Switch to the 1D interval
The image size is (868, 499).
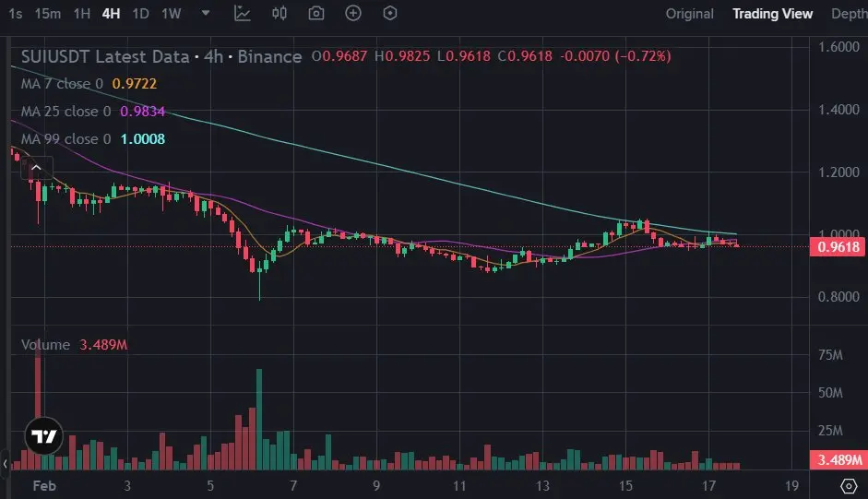tap(140, 14)
